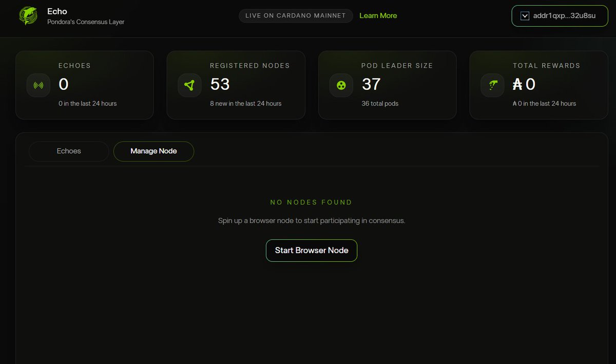
Task: Click the Pod Leader Size icon
Action: click(341, 85)
